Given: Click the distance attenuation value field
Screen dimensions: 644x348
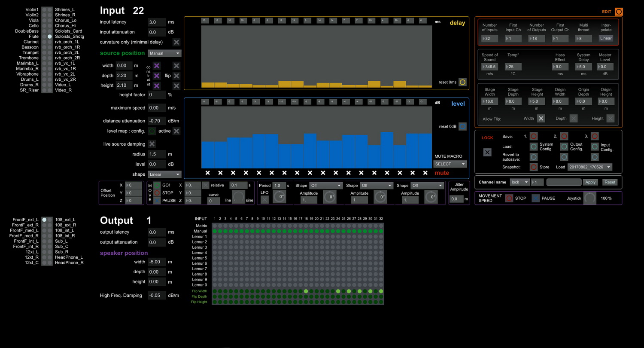Looking at the screenshot, I should point(157,121).
